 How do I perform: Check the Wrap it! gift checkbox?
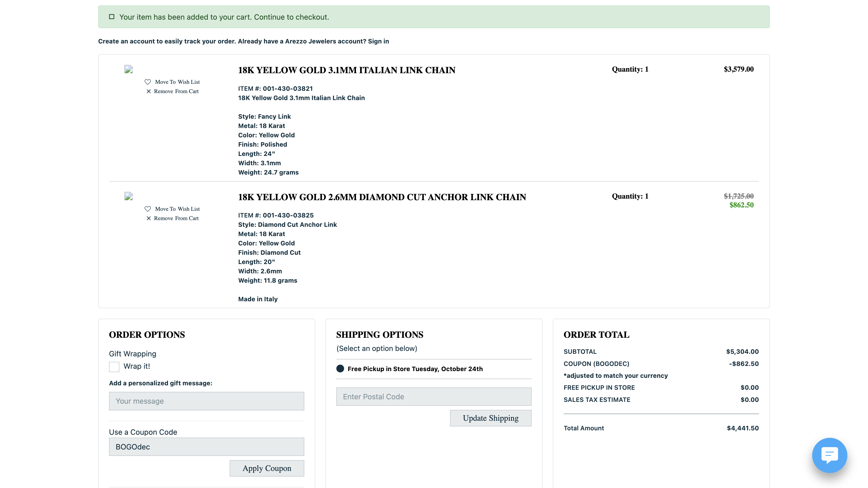114,367
